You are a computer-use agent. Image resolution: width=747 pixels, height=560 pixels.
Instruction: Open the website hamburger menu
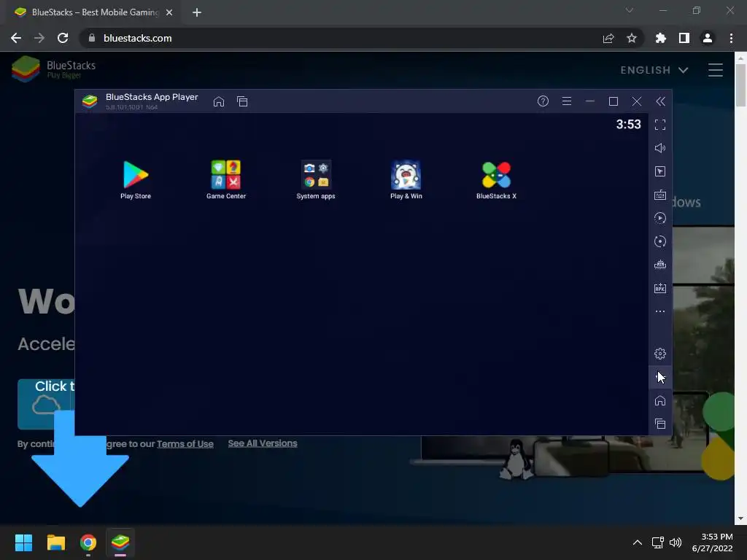pyautogui.click(x=715, y=70)
